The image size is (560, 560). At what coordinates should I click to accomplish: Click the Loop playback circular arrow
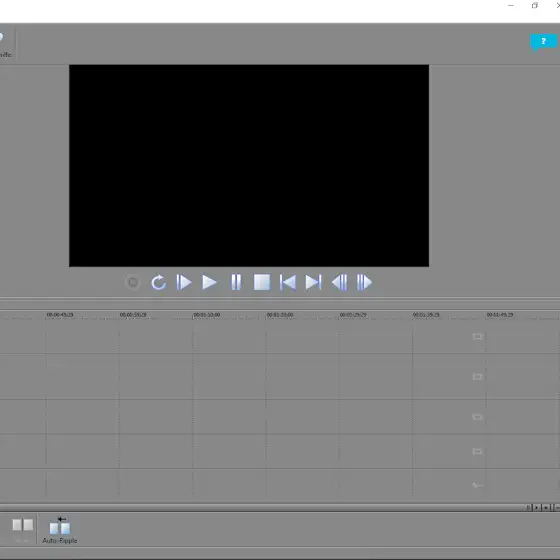tap(158, 282)
